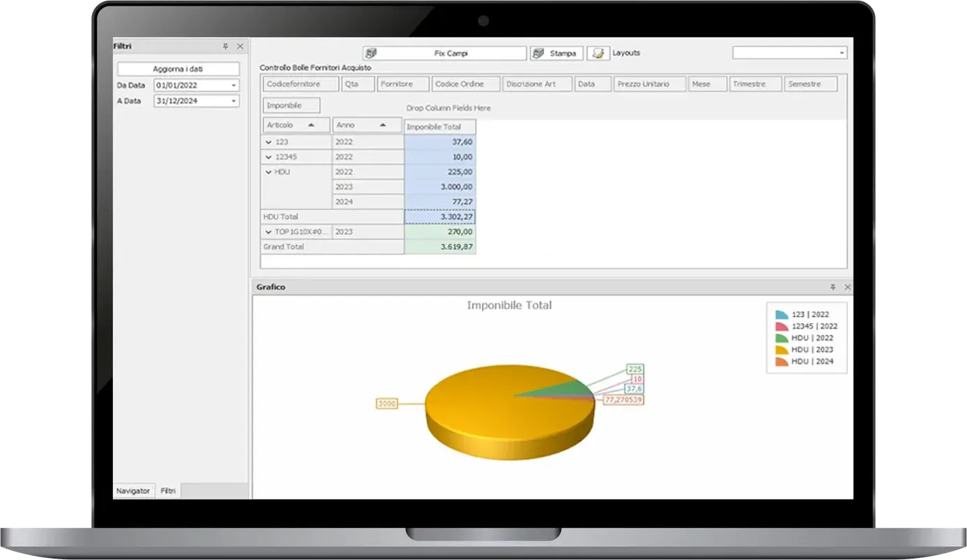The image size is (967, 560).
Task: Select the Codicefornitore field
Action: [x=301, y=84]
